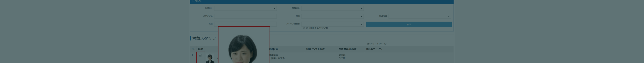Screen dimensions: 644x63
Task: Click the 経験 /シフト備考 column header
Action: (x=315, y=49)
